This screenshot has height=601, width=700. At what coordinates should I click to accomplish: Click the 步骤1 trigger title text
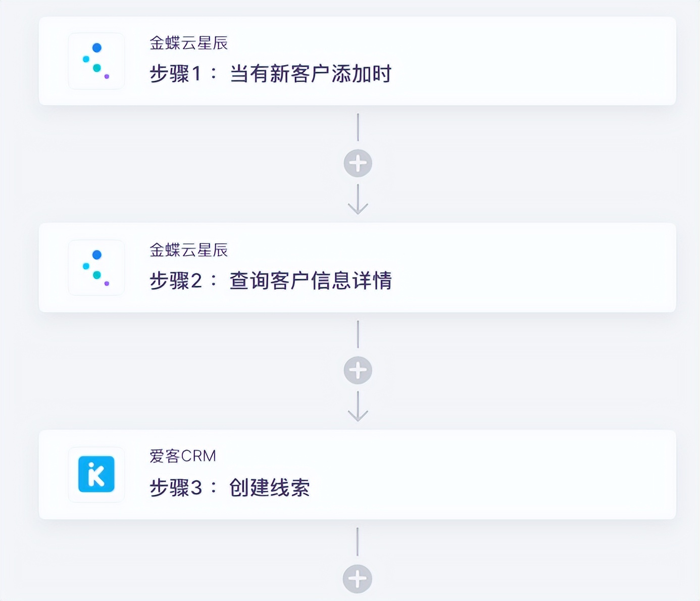269,74
